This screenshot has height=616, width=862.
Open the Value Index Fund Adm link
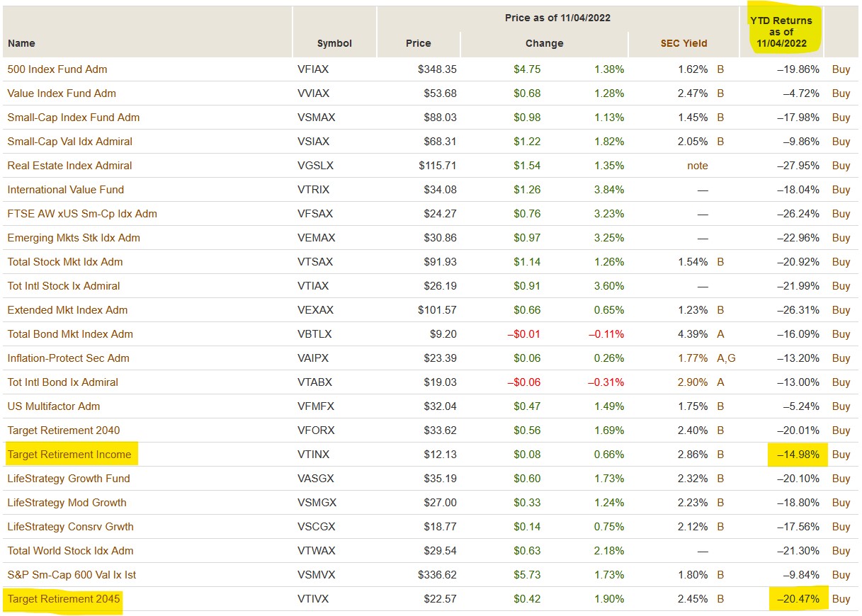62,93
